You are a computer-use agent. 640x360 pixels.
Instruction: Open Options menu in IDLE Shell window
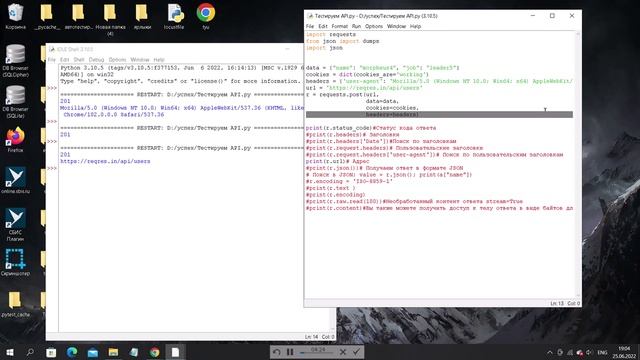(x=117, y=60)
